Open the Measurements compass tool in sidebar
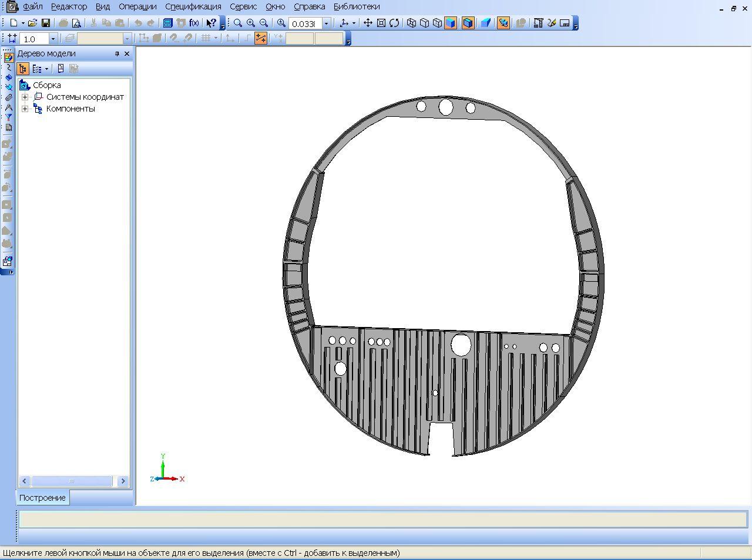Screen dimensions: 752x560 [8, 107]
